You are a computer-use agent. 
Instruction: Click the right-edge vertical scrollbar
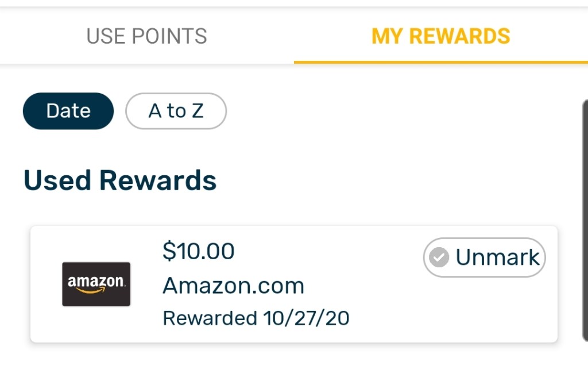584,218
